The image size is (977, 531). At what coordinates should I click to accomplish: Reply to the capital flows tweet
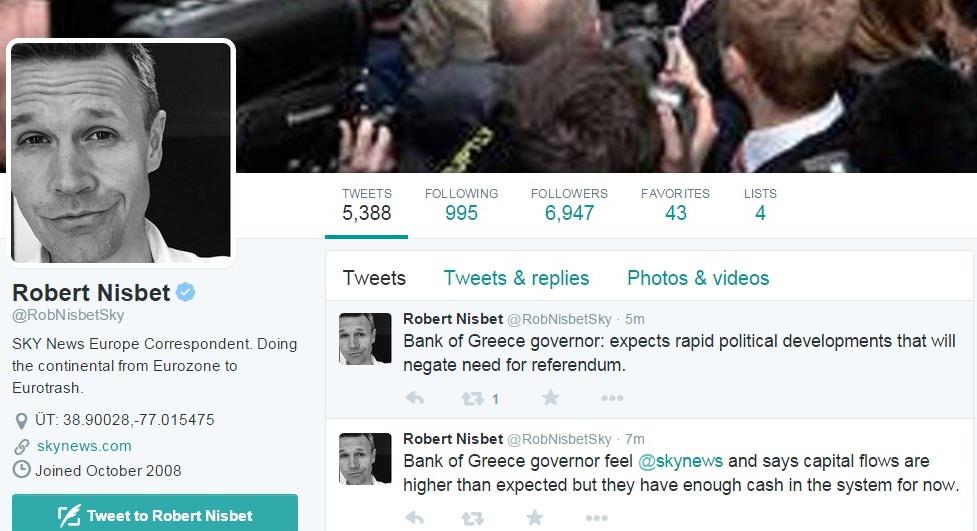(x=414, y=518)
